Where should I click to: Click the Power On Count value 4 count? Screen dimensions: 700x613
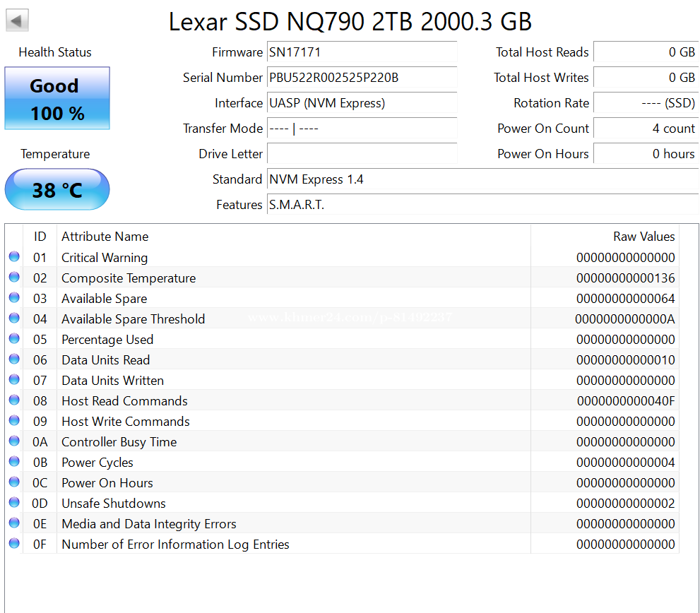coord(646,129)
